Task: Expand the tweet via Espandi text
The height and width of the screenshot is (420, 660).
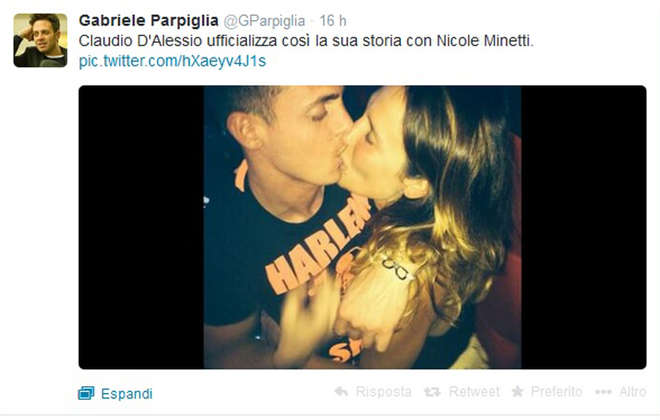Action: click(x=127, y=394)
